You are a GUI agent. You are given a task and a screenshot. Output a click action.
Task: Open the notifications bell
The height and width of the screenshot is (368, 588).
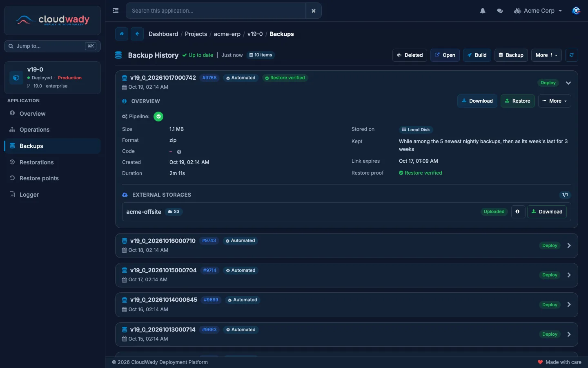[483, 11]
